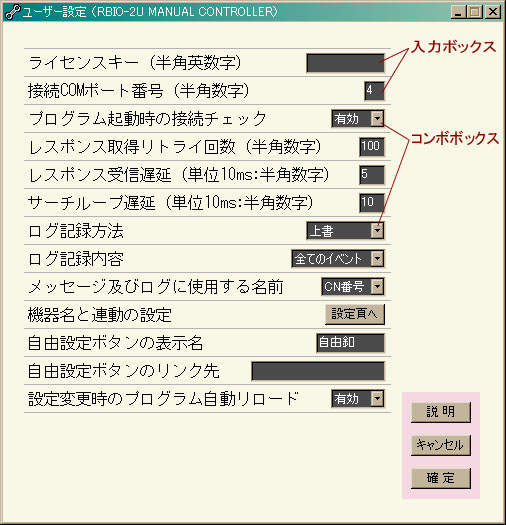Maximize the ユーザー設定 window

point(475,12)
